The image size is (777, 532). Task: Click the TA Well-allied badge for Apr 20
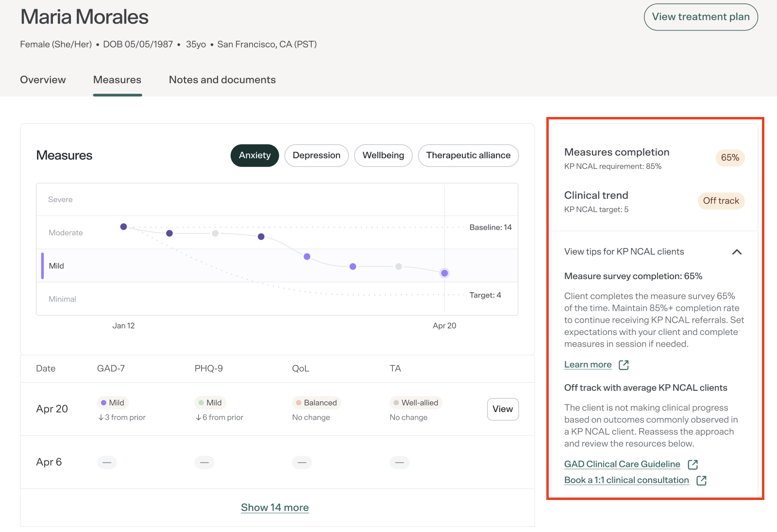pos(416,402)
